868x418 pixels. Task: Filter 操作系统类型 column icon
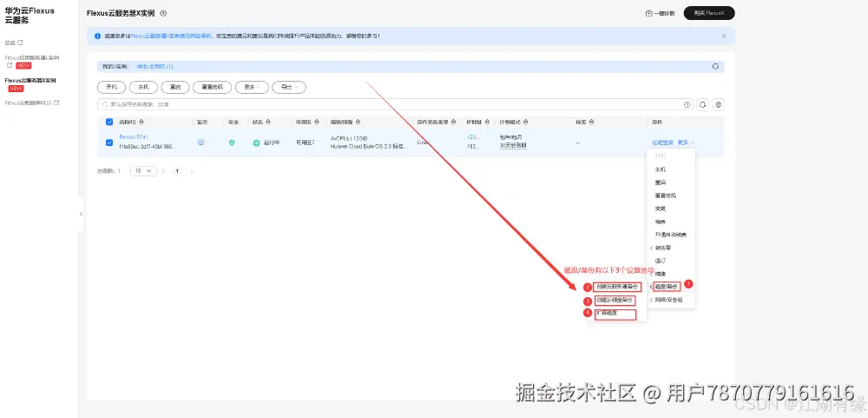[x=453, y=122]
